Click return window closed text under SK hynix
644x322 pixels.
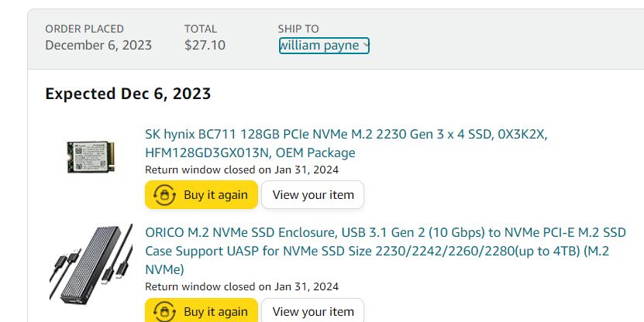pyautogui.click(x=242, y=170)
